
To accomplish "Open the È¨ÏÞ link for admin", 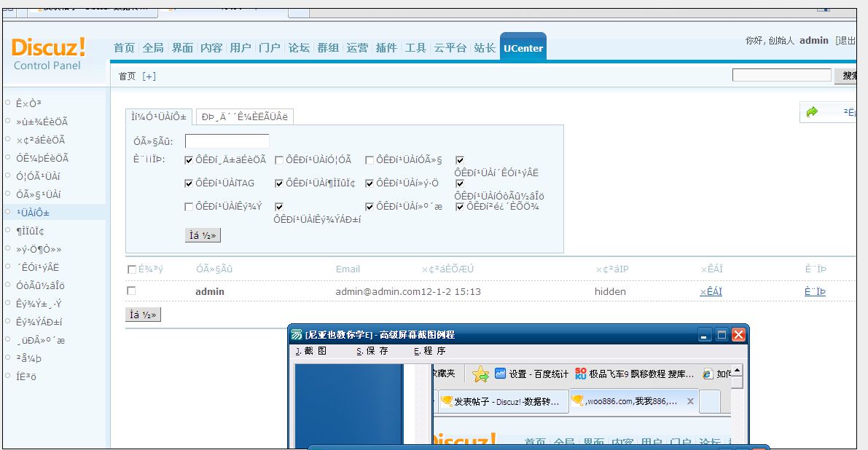I will [815, 291].
